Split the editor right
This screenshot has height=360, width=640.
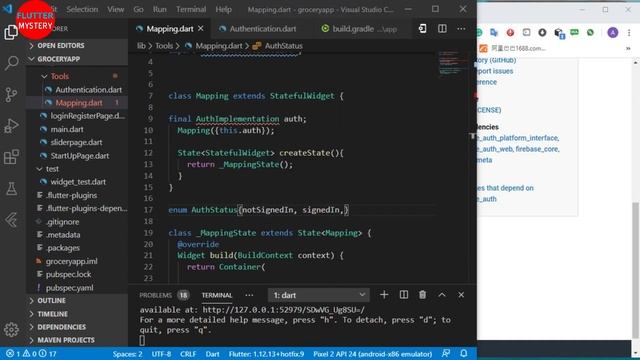(x=442, y=29)
